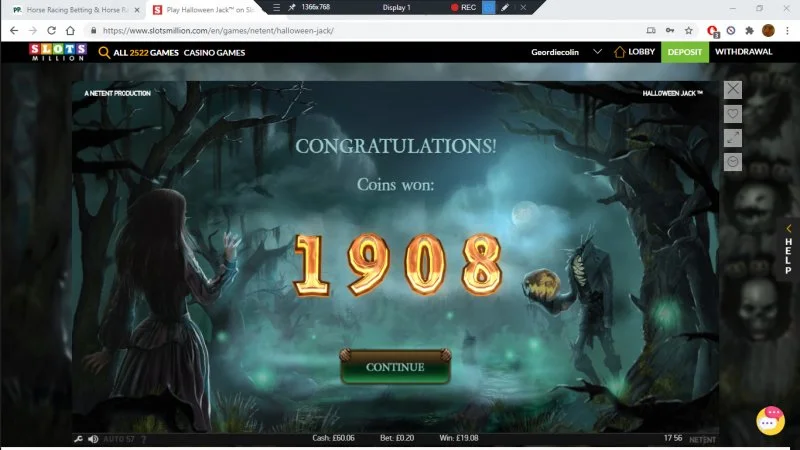The height and width of the screenshot is (450, 800).
Task: Reload the current page
Action: pyautogui.click(x=52, y=31)
